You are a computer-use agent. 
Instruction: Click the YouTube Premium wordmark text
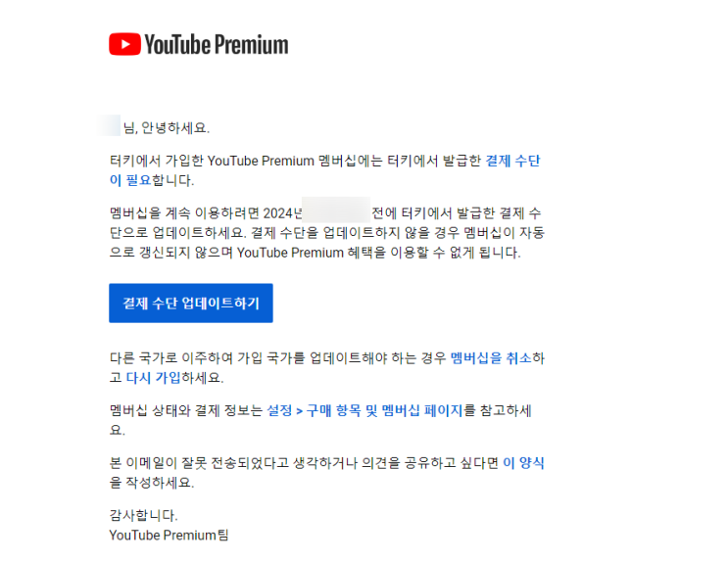[x=217, y=45]
